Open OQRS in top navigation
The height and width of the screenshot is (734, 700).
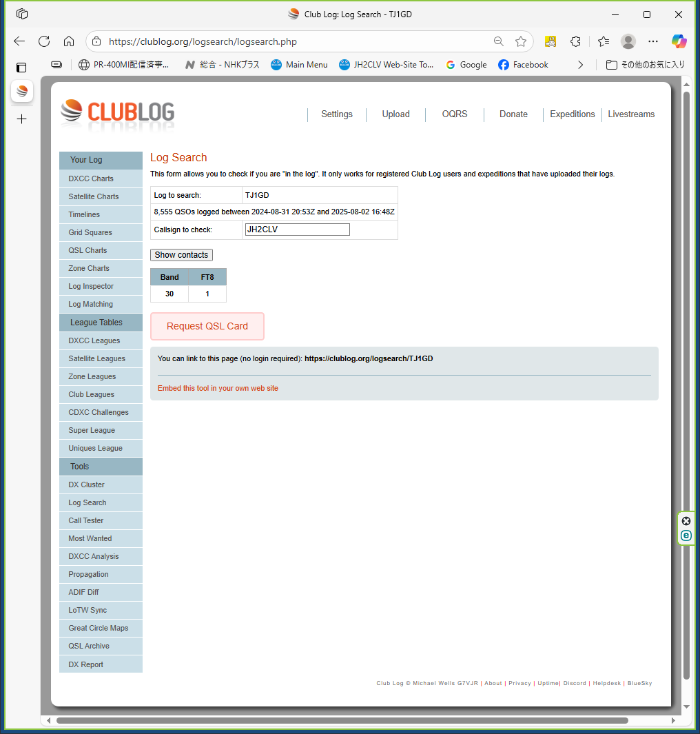coord(454,114)
